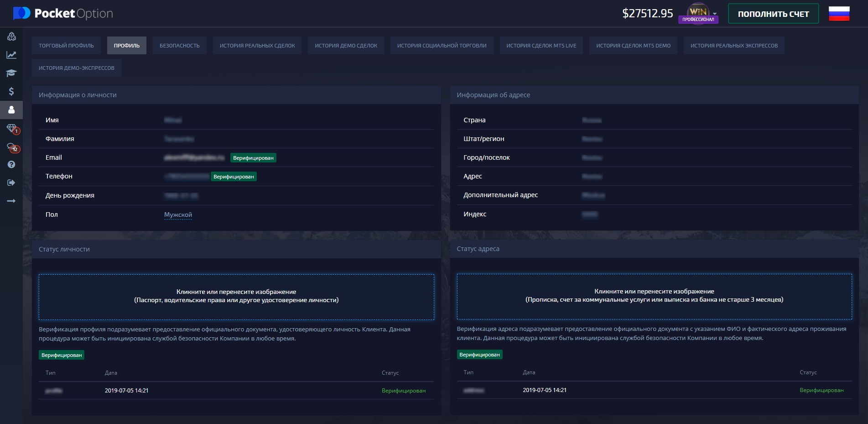This screenshot has height=424, width=868.
Task: Expand the sidebar with the arrow icon
Action: coord(11,201)
